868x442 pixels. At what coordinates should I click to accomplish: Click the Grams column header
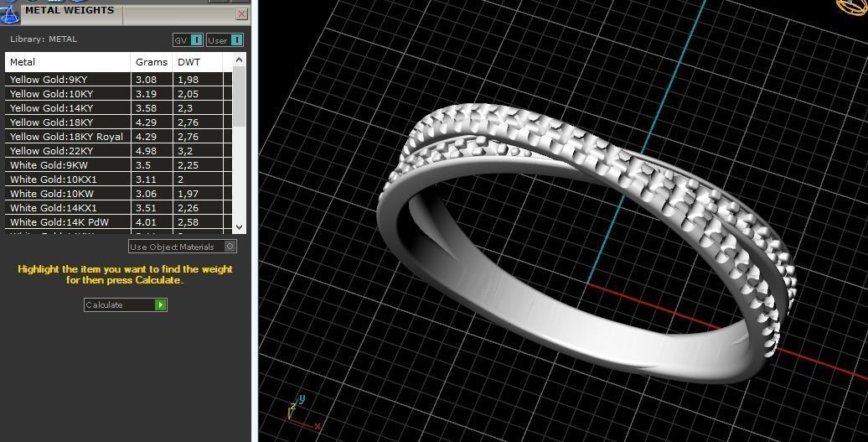tap(152, 62)
